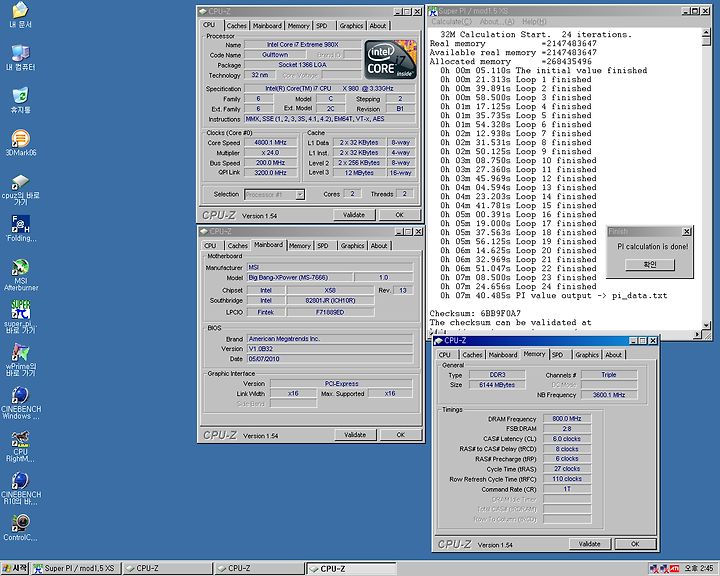Click Validate in the top CPU-Z window
The height and width of the screenshot is (576, 720).
pyautogui.click(x=354, y=215)
